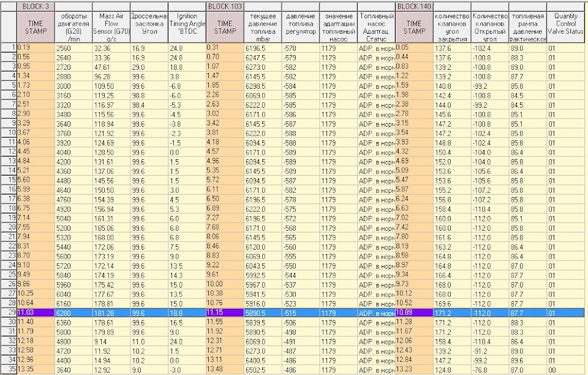588x375 pixels.
Task: Click the 6280 engine RPM cell
Action: [x=73, y=313]
